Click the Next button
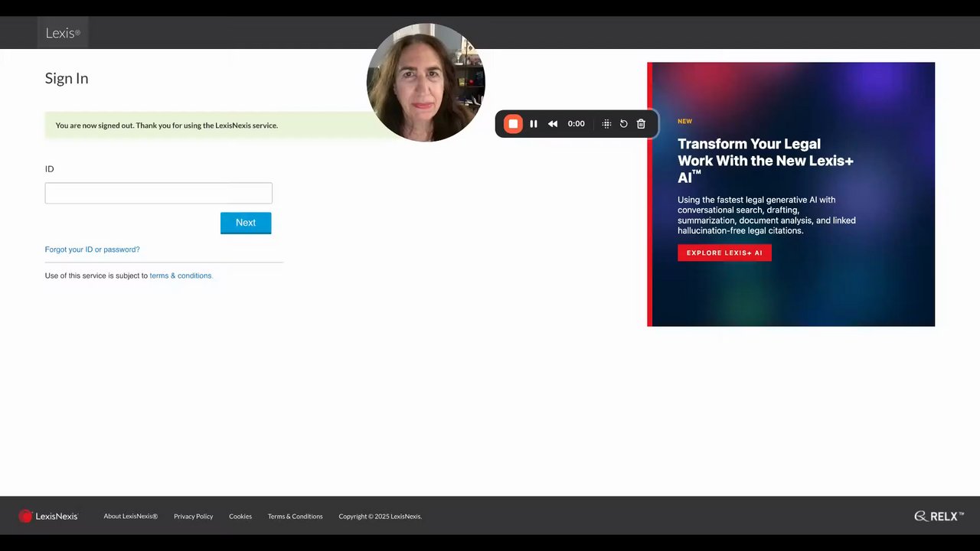980x551 pixels. (246, 223)
